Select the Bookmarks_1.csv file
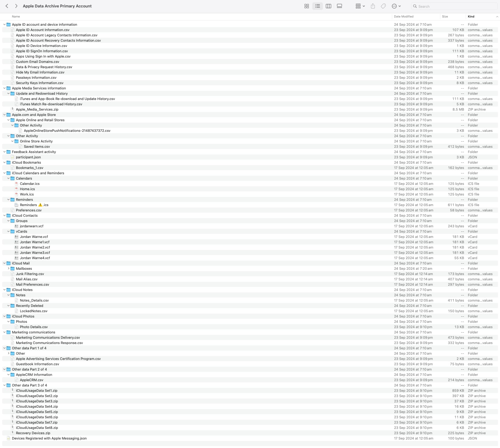 coord(29,168)
